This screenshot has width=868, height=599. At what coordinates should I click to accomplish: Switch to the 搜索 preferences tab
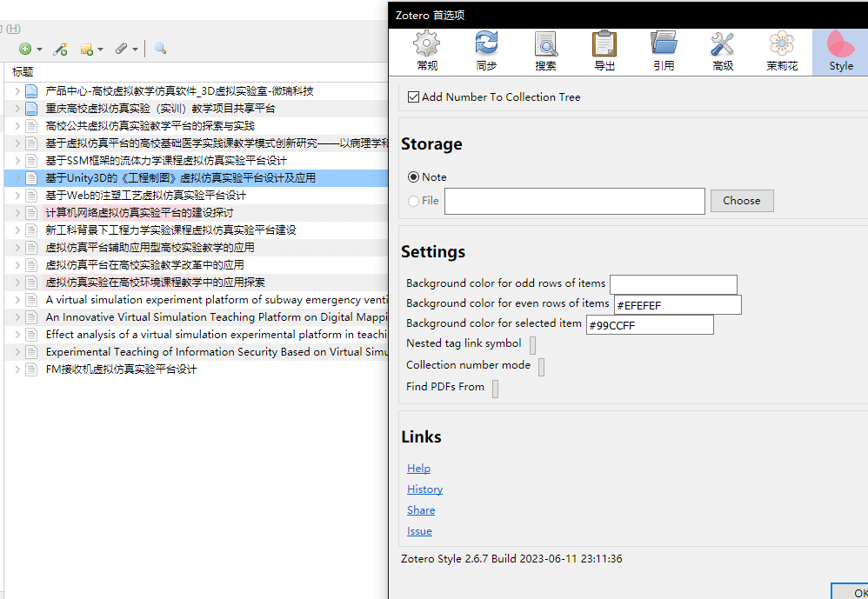[x=545, y=52]
